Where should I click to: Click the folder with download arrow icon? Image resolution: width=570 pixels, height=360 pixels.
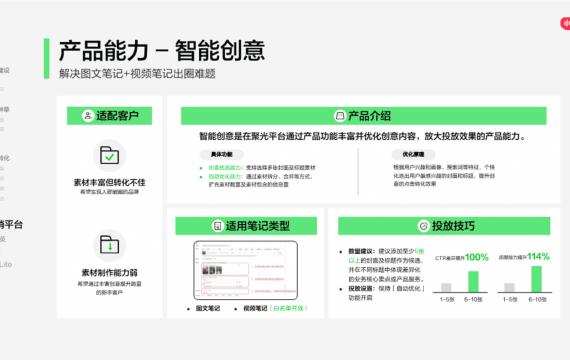point(109,245)
